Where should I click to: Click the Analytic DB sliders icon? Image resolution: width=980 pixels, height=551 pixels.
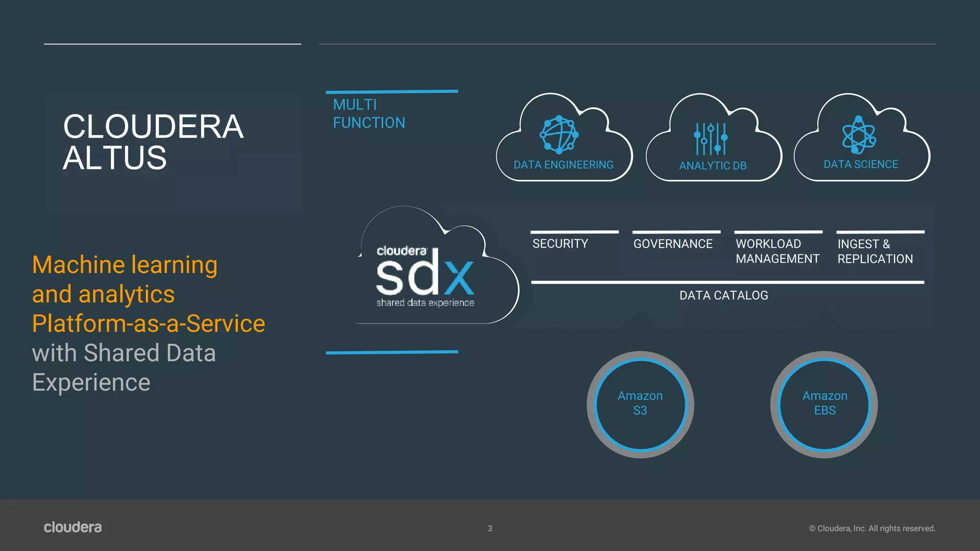pyautogui.click(x=711, y=139)
